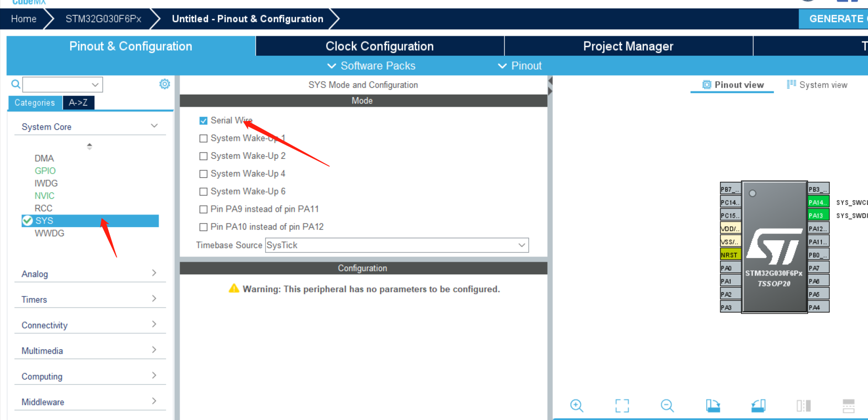
Task: Select the Categories tab
Action: 35,103
